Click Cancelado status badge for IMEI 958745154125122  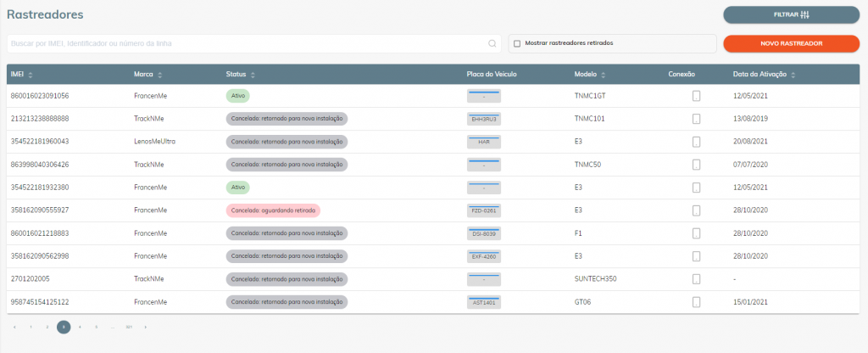pos(287,303)
